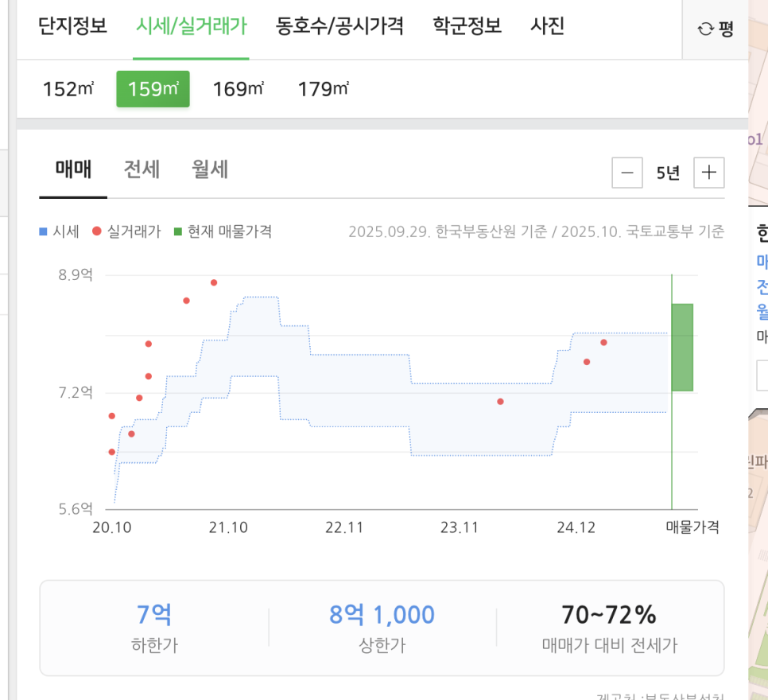Click the highest red transaction dot near 8.9억
Screen dimensions: 768x700
pyautogui.click(x=214, y=282)
